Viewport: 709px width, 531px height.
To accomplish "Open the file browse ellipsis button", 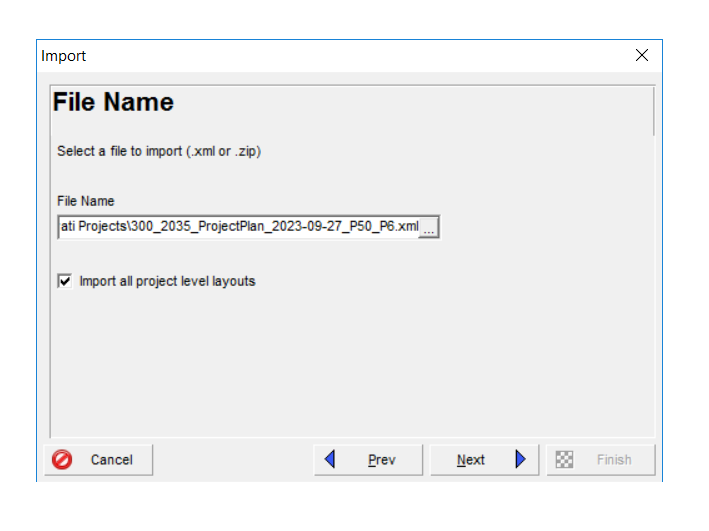I will coord(429,227).
